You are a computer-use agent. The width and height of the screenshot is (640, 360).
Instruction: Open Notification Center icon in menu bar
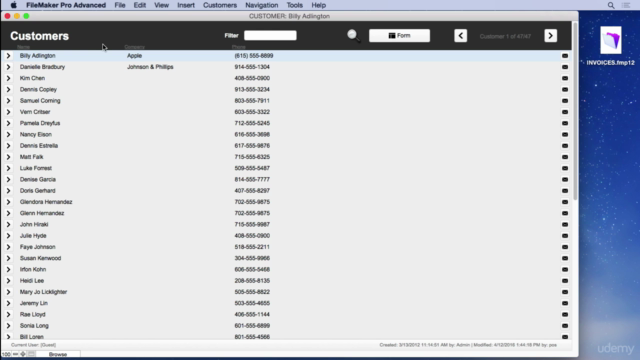pyautogui.click(x=626, y=5)
